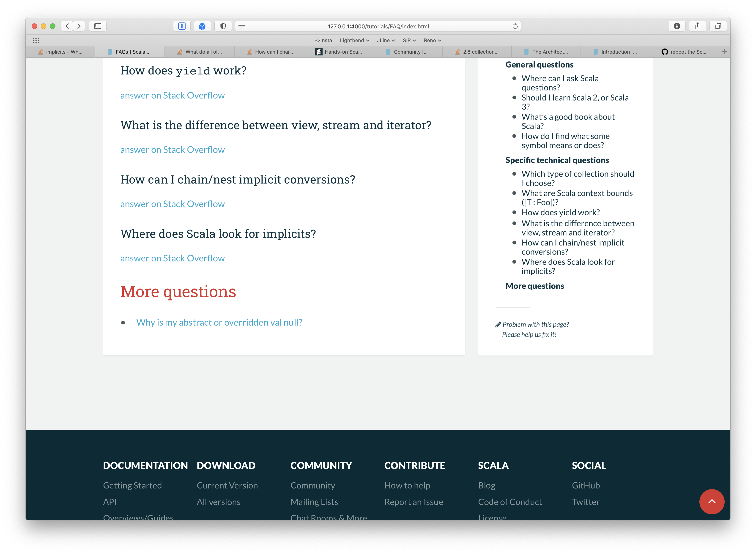Open the favorites grid icon
Screen dimensions: 756x554
(36, 40)
